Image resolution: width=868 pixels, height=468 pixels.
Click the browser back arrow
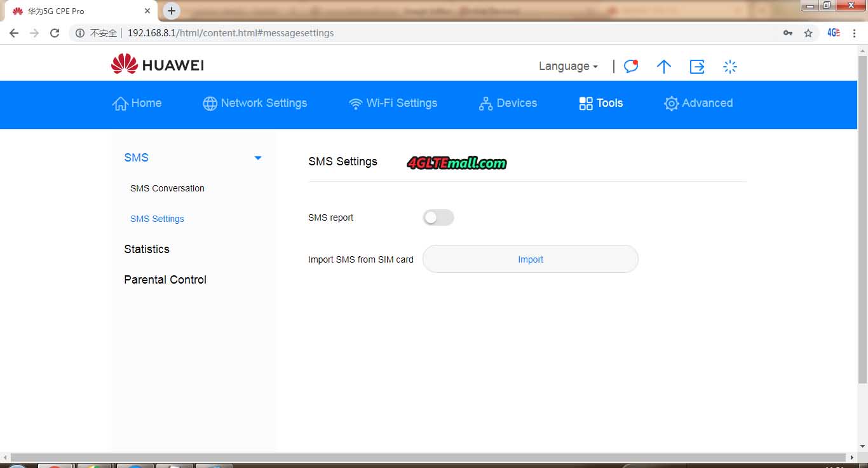click(14, 33)
